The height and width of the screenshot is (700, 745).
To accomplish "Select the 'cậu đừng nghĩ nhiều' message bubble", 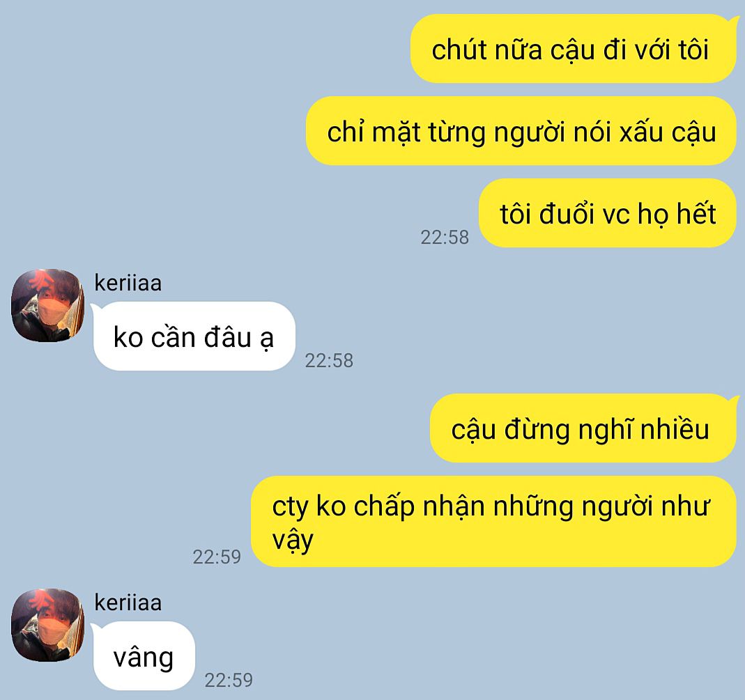I will 583,428.
